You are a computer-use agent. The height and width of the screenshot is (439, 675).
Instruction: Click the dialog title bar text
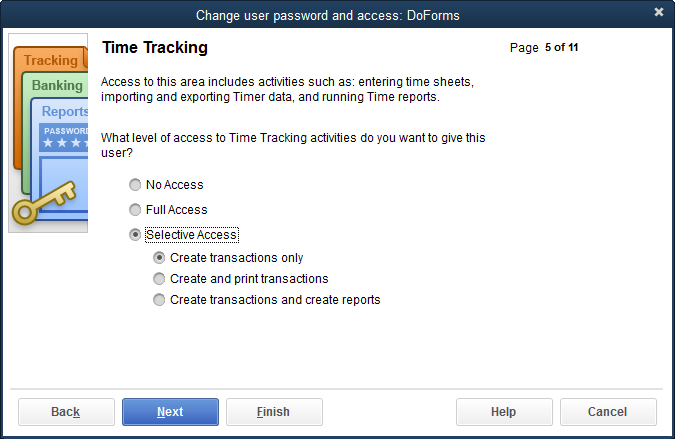click(x=328, y=15)
